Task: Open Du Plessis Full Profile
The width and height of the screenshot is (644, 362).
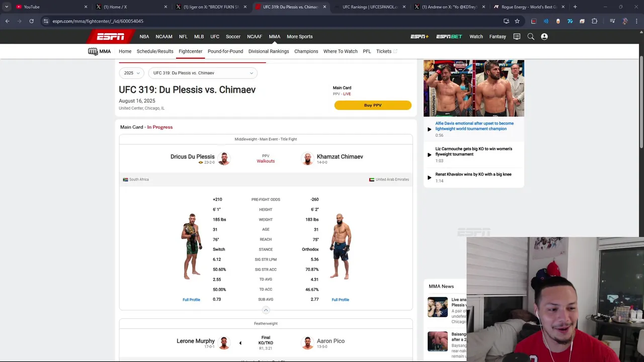Action: tap(191, 300)
